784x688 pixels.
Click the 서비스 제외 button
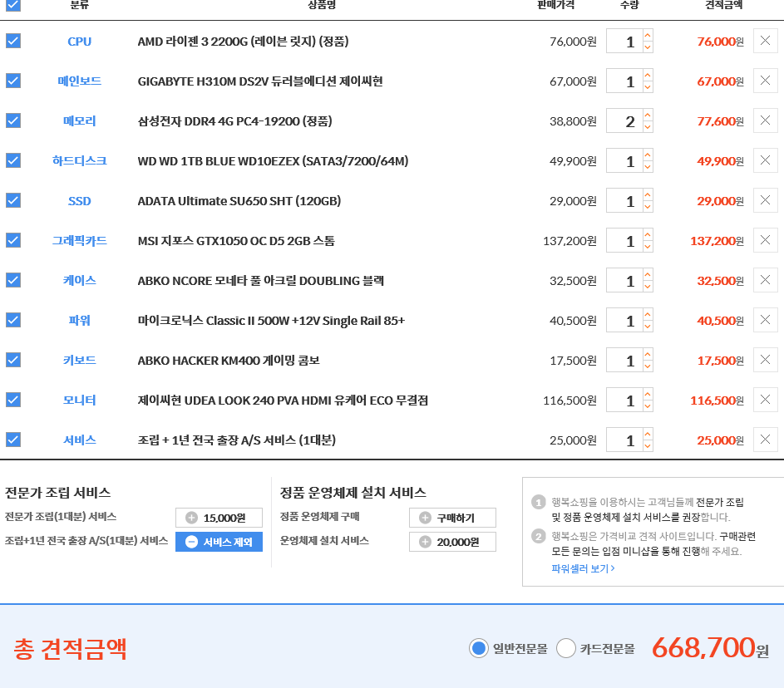click(219, 542)
